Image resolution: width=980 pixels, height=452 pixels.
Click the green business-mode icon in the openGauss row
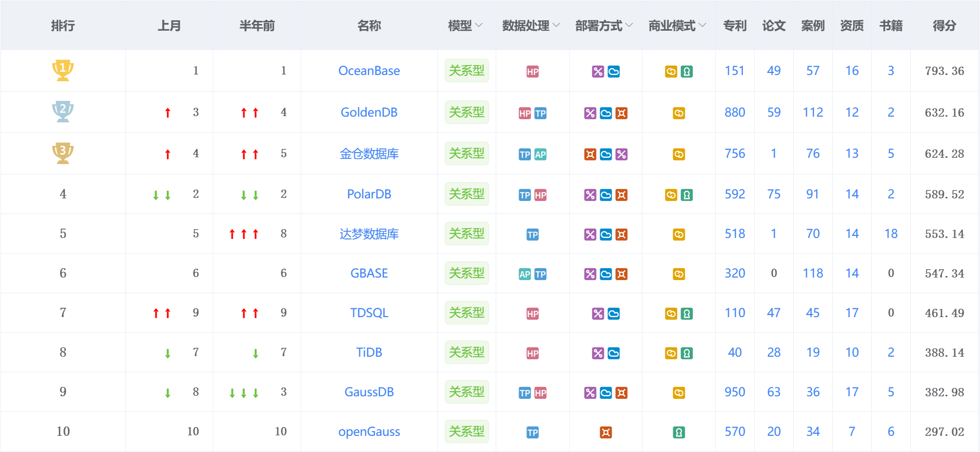679,433
